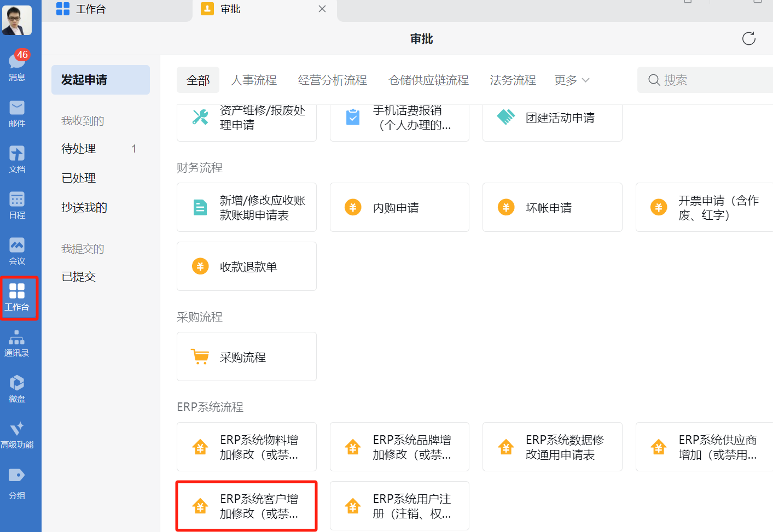The image size is (773, 532).
Task: Select the 人事流程 category tab
Action: [x=254, y=80]
